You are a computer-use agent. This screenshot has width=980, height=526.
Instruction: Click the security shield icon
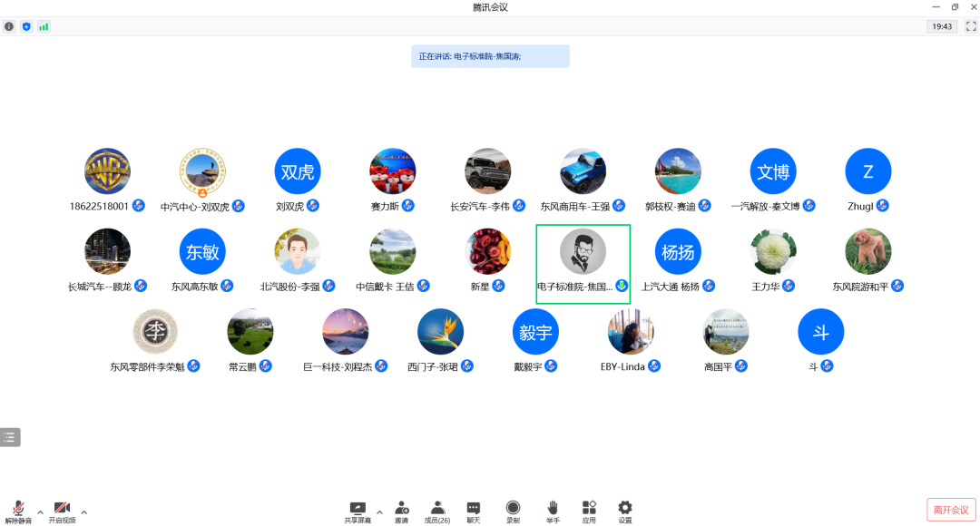point(26,26)
